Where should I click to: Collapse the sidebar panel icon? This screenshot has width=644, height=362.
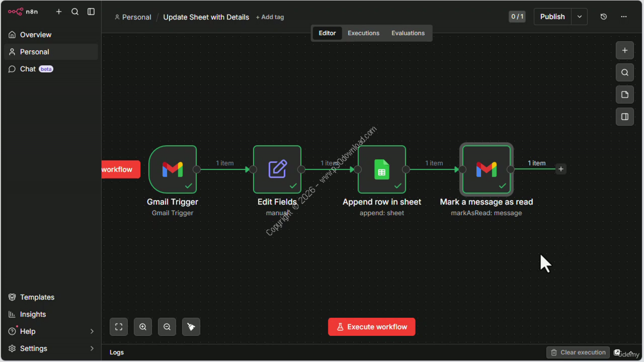point(91,12)
